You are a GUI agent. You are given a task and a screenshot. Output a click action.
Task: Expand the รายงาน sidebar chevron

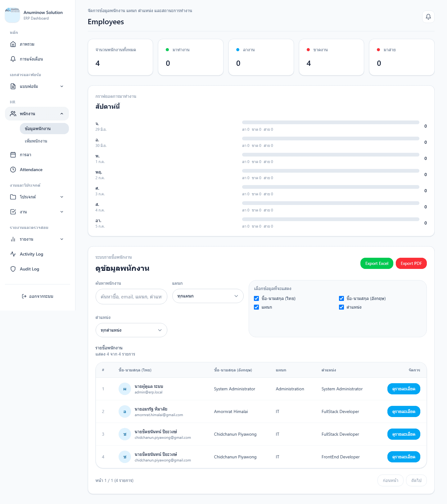click(62, 239)
